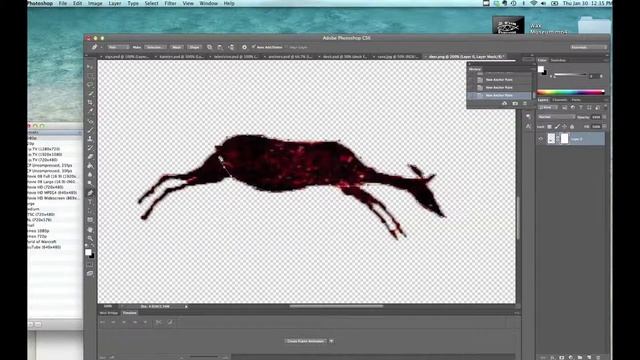Screen dimensions: 640x360
Task: Select the Hand tool
Action: 90,230
